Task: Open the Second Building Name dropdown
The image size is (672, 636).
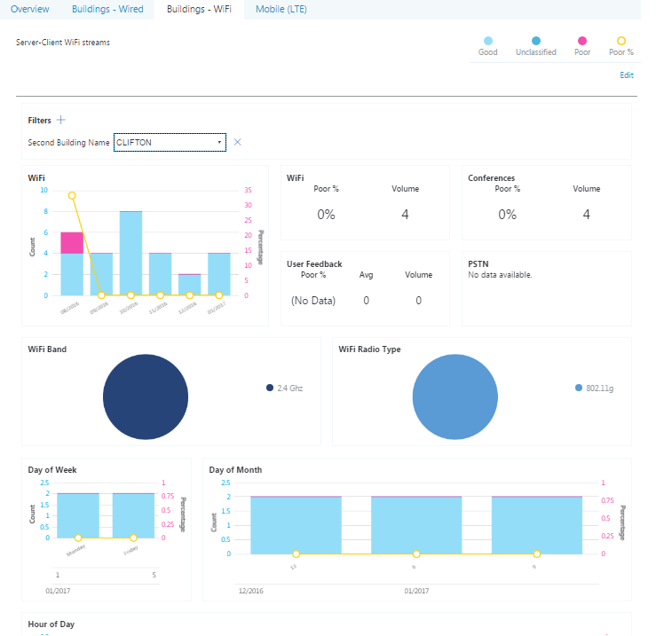Action: (170, 142)
